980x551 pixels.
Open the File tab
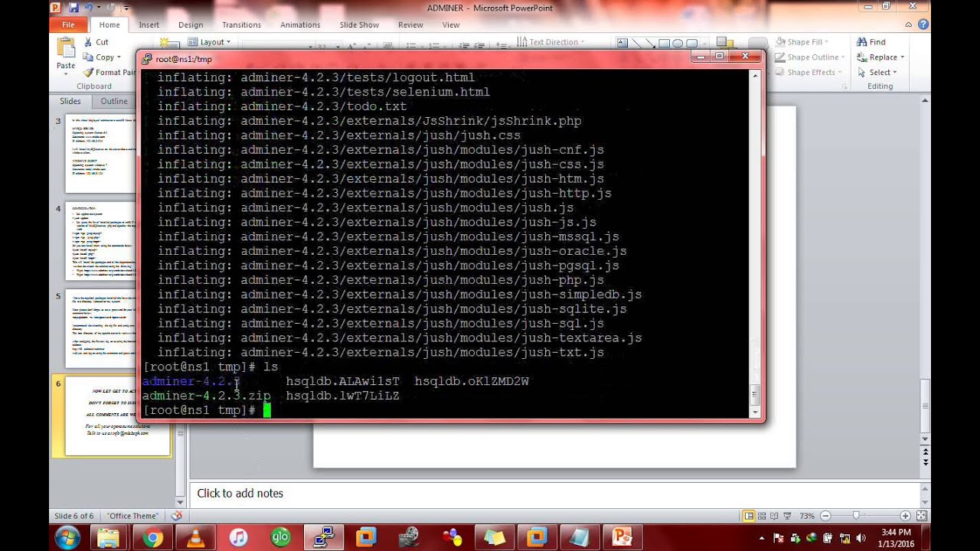pyautogui.click(x=68, y=24)
